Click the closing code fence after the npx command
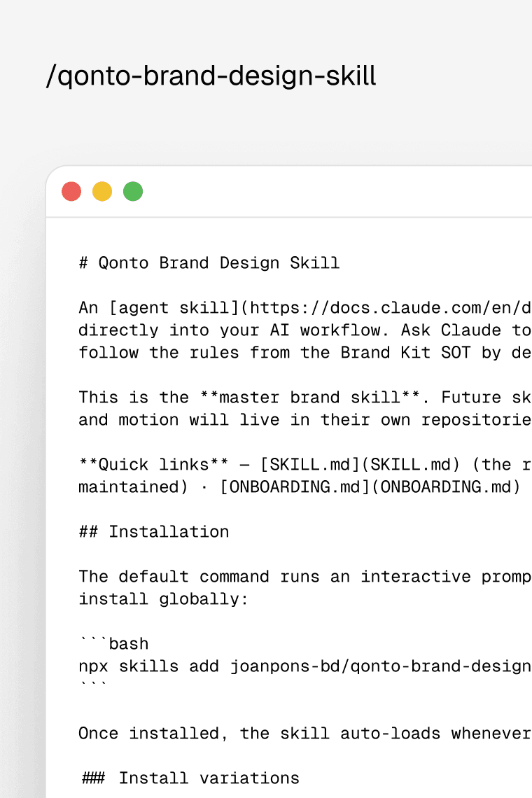This screenshot has width=532, height=798. (x=93, y=685)
